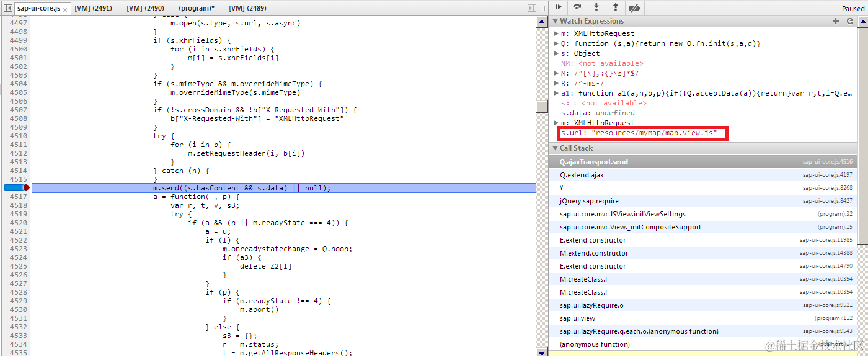Collapse the Watch Expressions section
This screenshot has height=356, width=868.
pos(556,21)
